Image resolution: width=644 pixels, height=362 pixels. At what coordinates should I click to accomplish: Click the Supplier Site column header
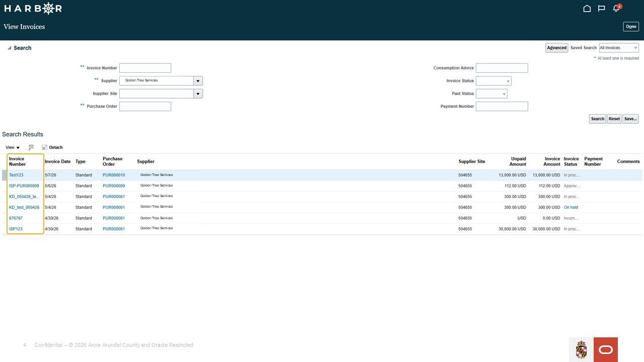click(x=472, y=161)
